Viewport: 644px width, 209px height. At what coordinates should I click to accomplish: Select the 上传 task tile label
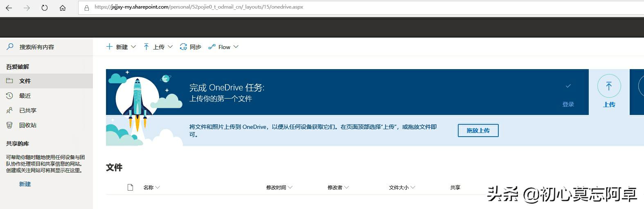tap(609, 104)
